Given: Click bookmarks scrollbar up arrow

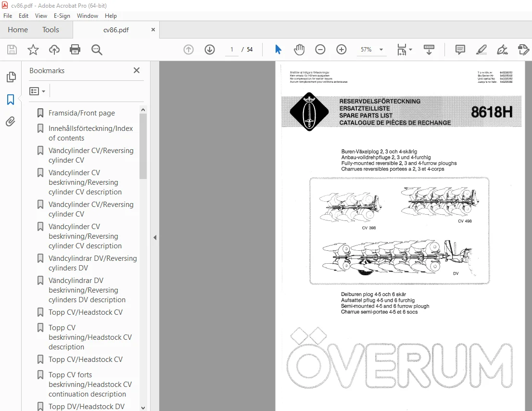Looking at the screenshot, I should pos(143,110).
